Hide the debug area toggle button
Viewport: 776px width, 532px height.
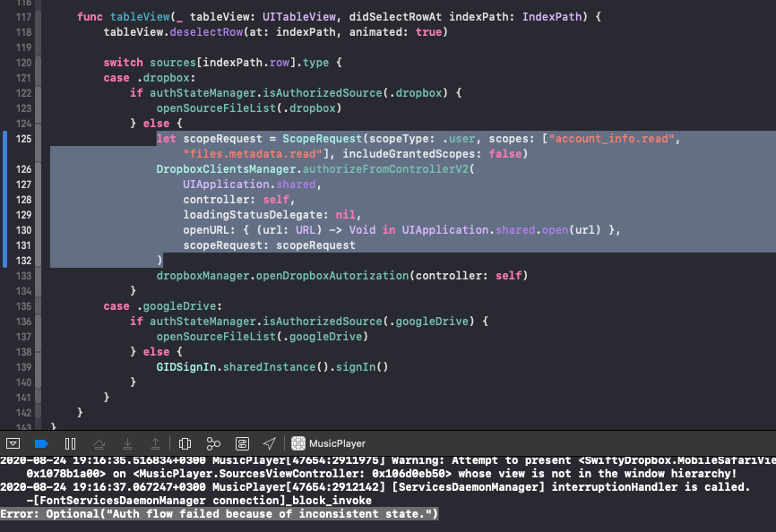click(x=13, y=443)
